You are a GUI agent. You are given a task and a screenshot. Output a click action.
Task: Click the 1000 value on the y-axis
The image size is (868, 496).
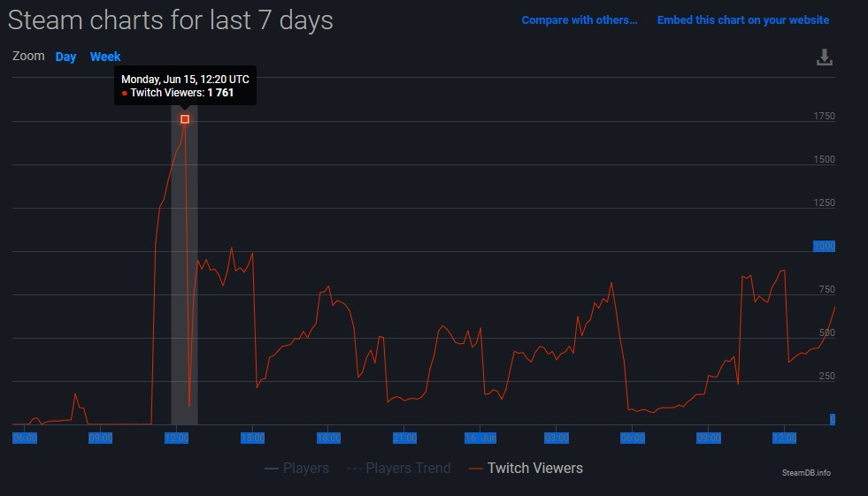[x=824, y=247]
